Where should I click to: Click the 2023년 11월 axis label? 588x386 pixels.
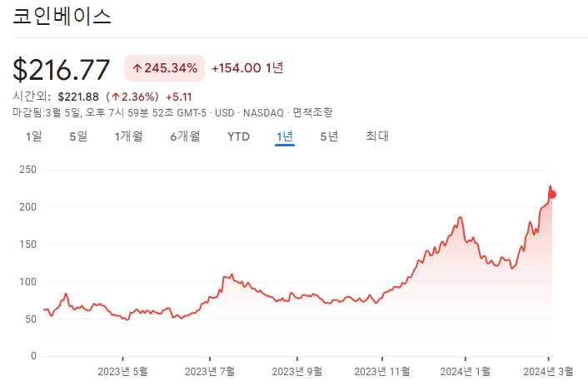[x=382, y=371]
